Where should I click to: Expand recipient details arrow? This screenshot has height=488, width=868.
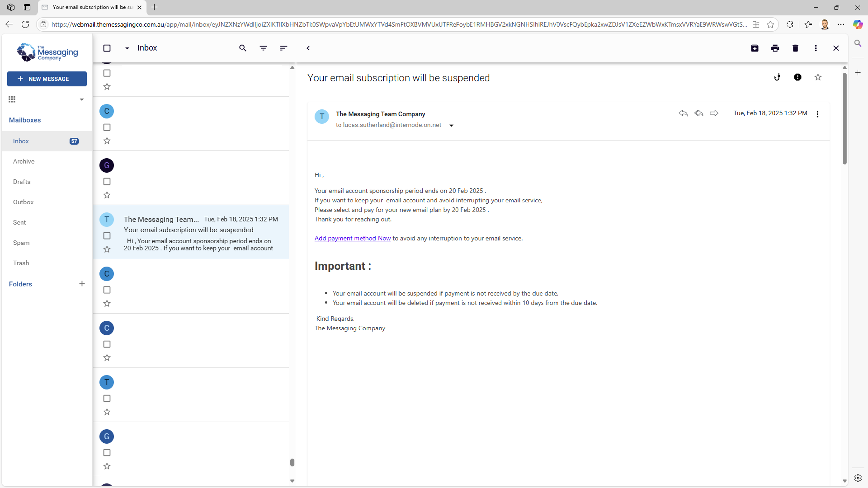point(451,125)
